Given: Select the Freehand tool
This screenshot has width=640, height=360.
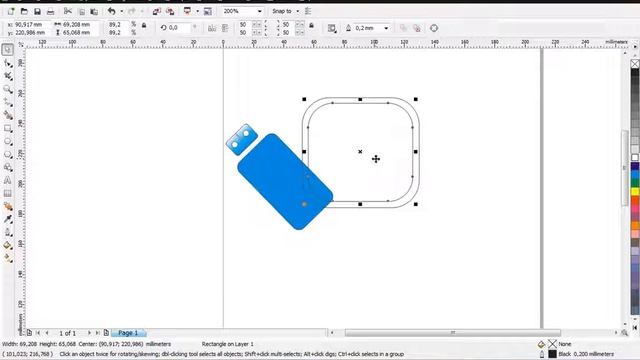Looking at the screenshot, I should [x=8, y=102].
